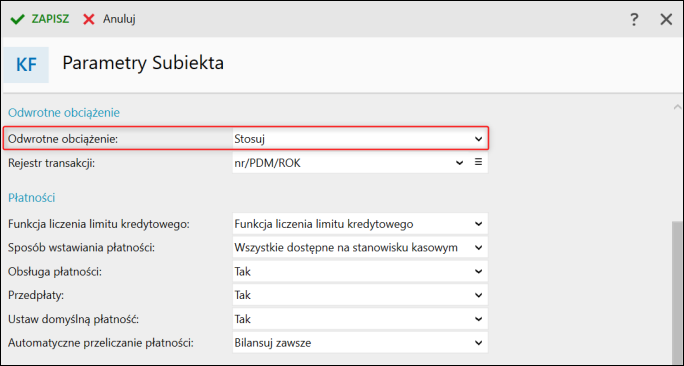Image resolution: width=684 pixels, height=366 pixels.
Task: Cancel changes with the Anuluj button
Action: pos(109,19)
